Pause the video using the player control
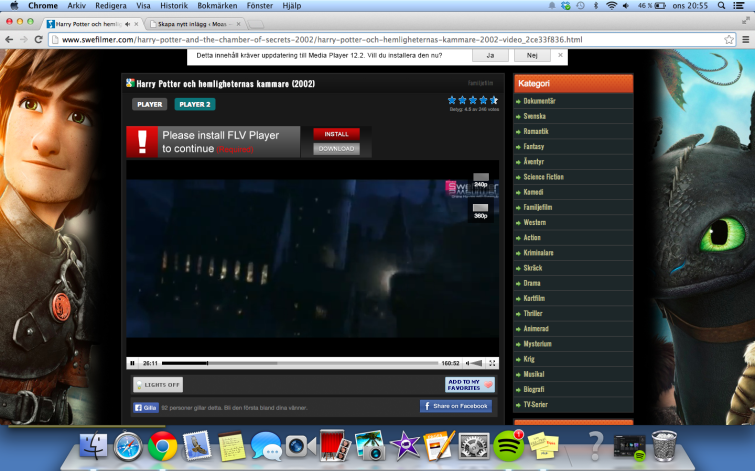The image size is (755, 471). point(132,363)
